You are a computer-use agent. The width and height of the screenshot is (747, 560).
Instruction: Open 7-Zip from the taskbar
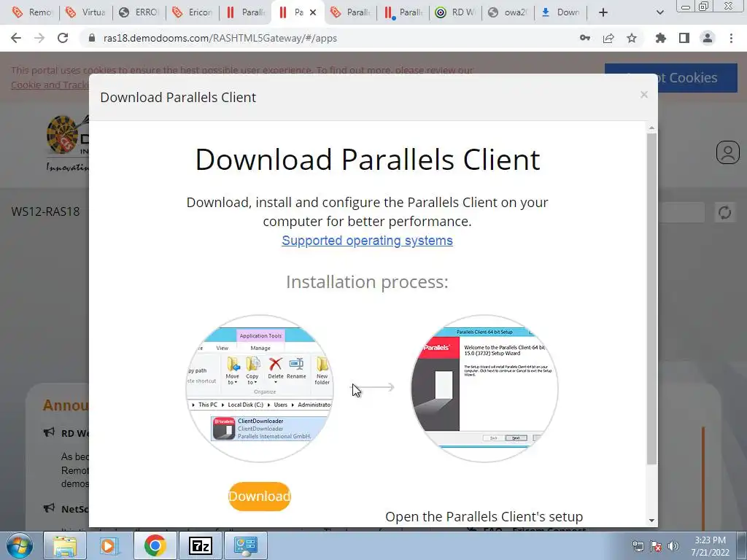(200, 545)
